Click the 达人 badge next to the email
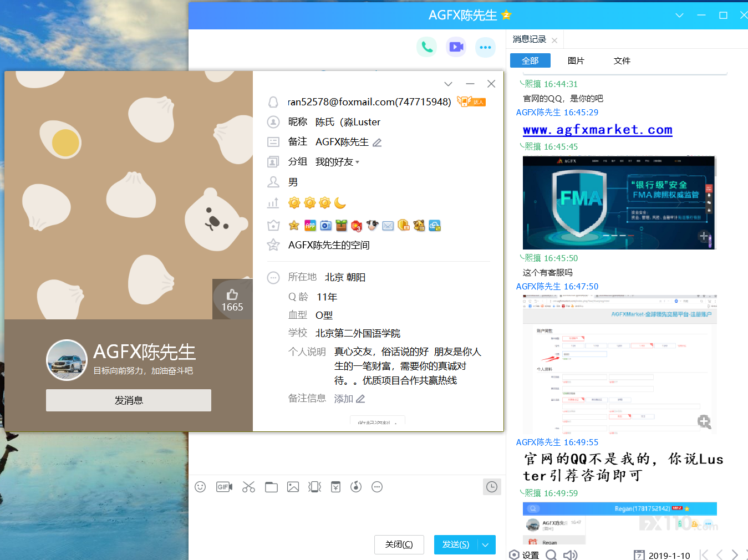 471,101
